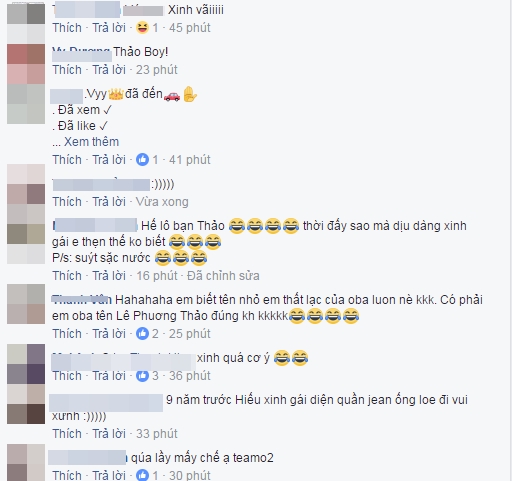This screenshot has width=512, height=481.
Task: Click Thích under the 'xinh quá cơ ý' comment
Action: pos(67,376)
